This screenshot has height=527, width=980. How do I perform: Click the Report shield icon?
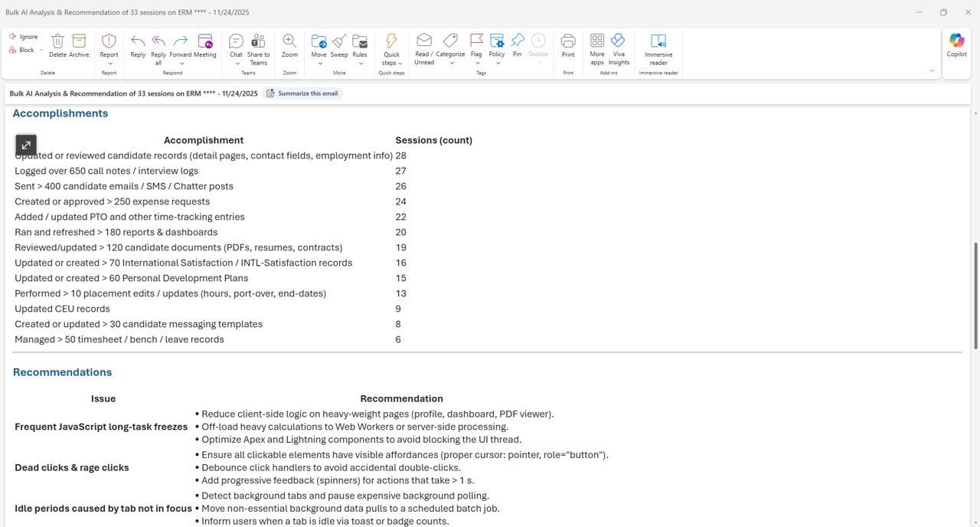(x=109, y=41)
